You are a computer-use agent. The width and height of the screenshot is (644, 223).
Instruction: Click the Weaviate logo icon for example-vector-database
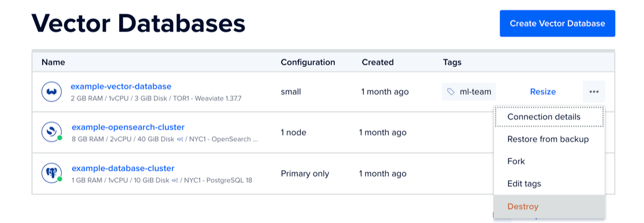pos(52,92)
